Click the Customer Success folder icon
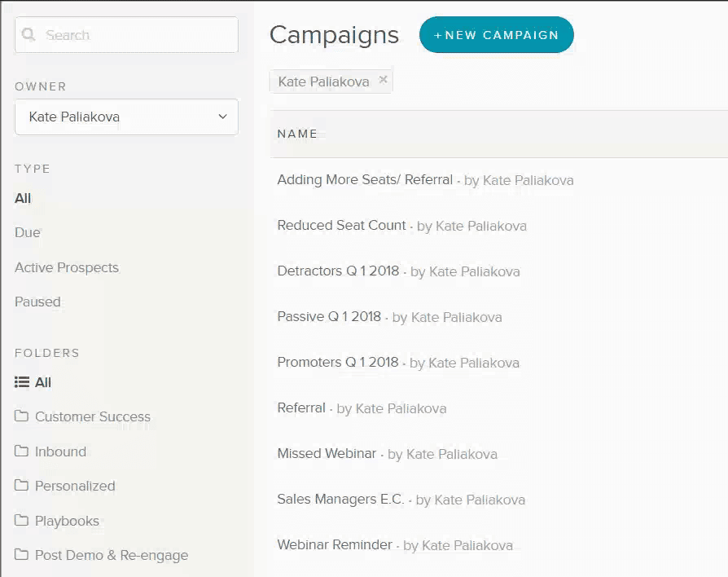 tap(21, 416)
